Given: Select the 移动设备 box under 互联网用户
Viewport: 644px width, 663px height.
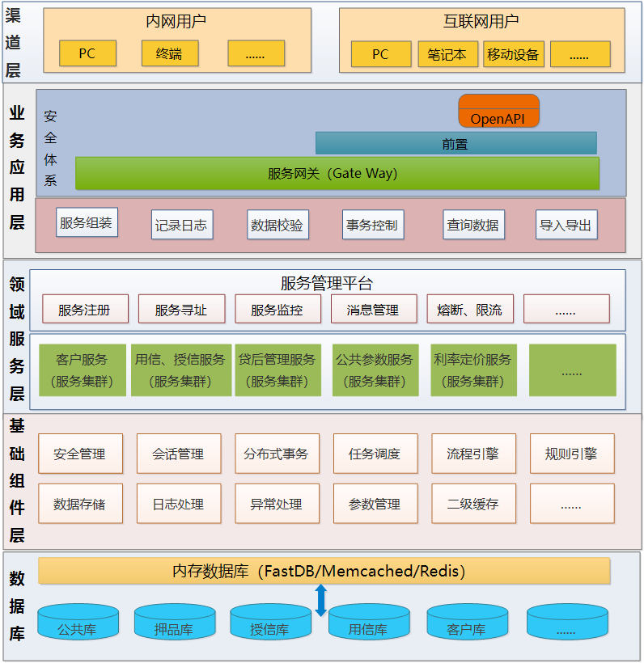Looking at the screenshot, I should 513,54.
